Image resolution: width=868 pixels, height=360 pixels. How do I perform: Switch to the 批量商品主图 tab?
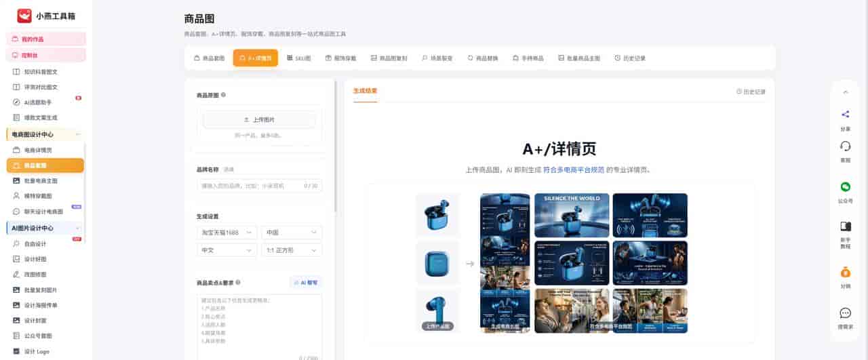pyautogui.click(x=579, y=58)
